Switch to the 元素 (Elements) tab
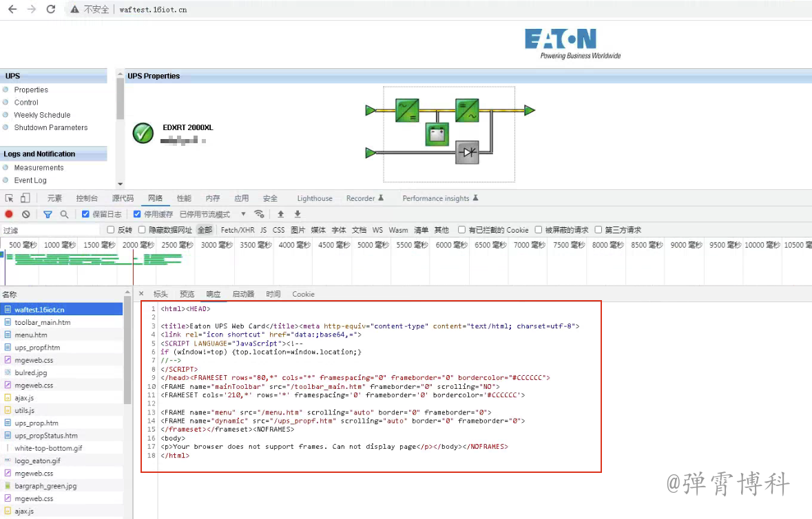 pyautogui.click(x=54, y=198)
